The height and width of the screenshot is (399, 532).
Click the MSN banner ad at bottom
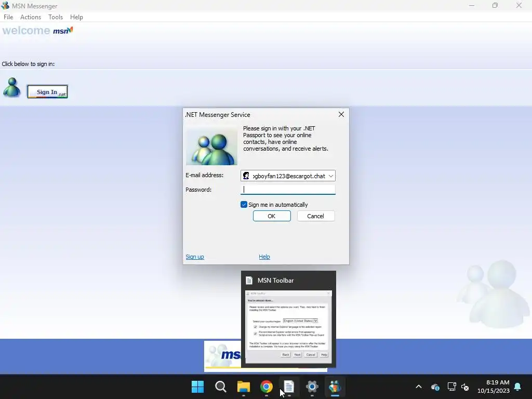coord(222,356)
